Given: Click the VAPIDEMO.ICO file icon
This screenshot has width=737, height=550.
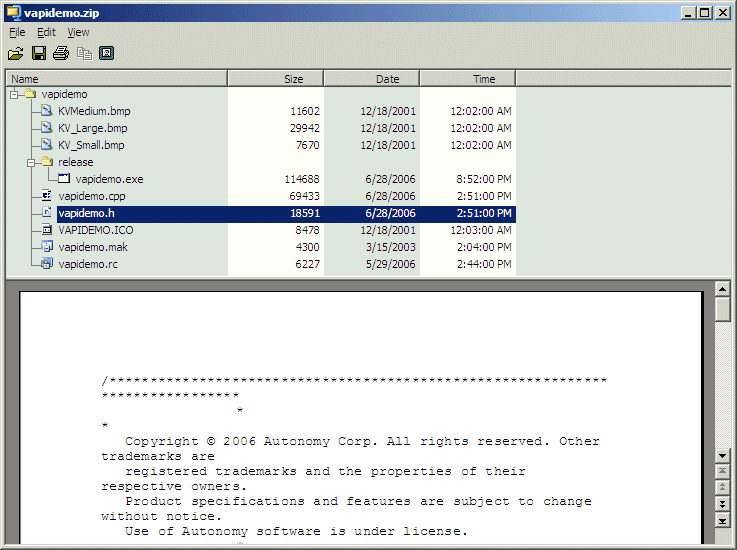Looking at the screenshot, I should [x=47, y=230].
